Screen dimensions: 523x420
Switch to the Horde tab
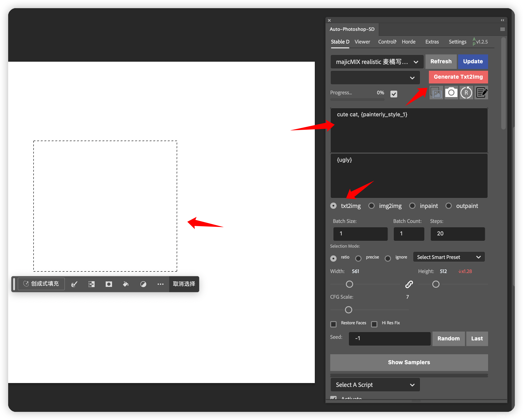click(408, 42)
